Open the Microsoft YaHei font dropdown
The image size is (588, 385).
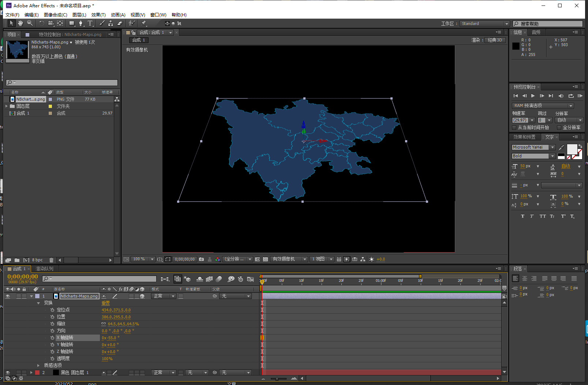(x=553, y=147)
